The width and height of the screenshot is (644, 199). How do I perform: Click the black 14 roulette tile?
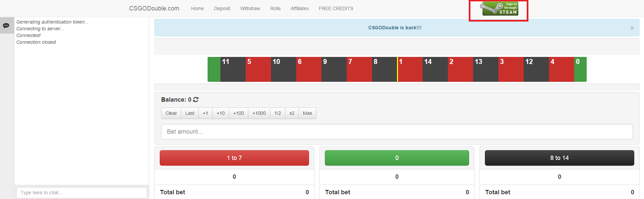click(x=435, y=69)
